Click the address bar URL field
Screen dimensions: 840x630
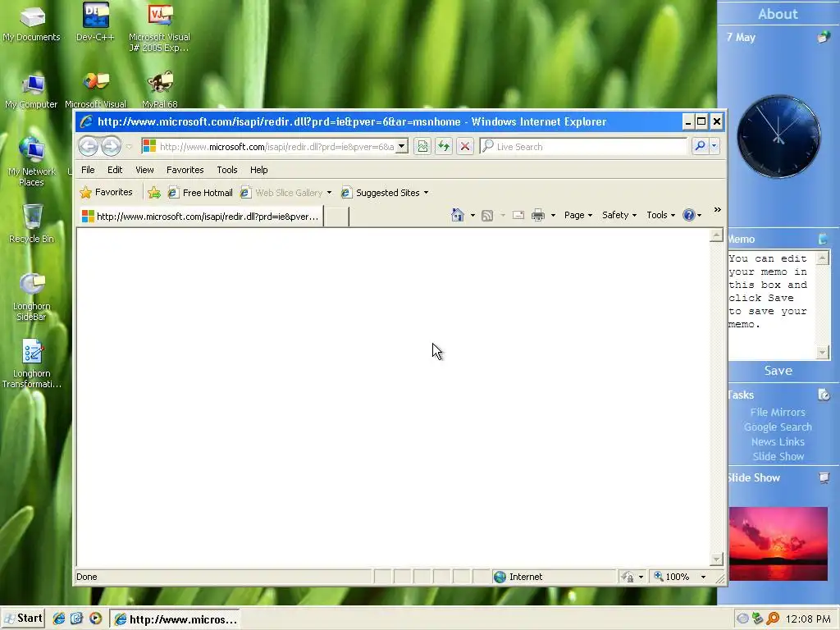tap(269, 146)
